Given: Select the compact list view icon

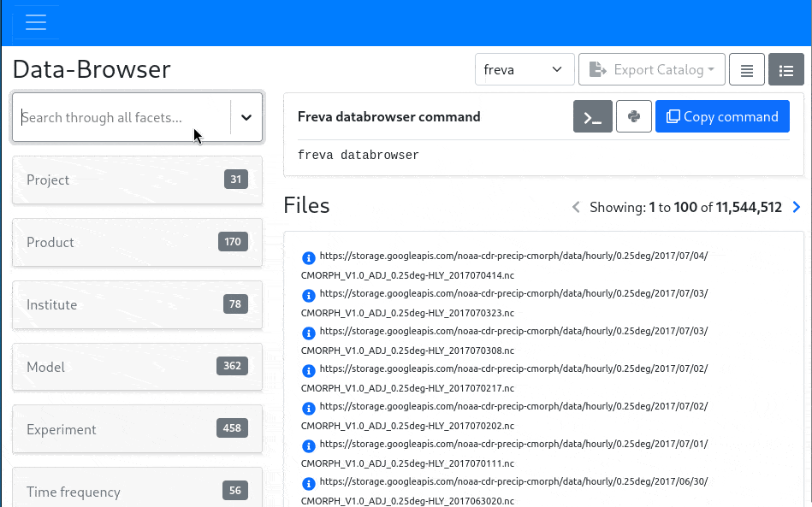Looking at the screenshot, I should coord(747,69).
